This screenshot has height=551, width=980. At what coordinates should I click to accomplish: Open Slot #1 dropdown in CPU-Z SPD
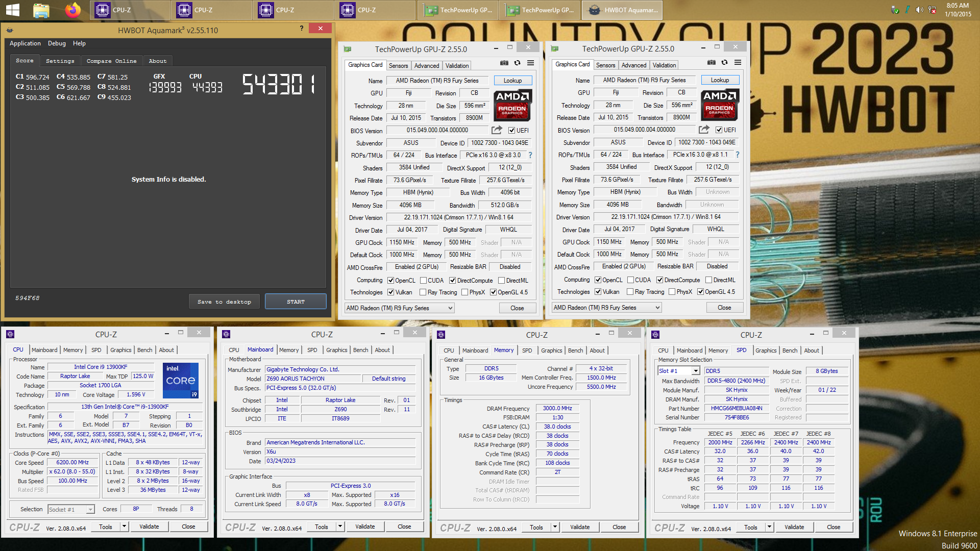tap(678, 371)
